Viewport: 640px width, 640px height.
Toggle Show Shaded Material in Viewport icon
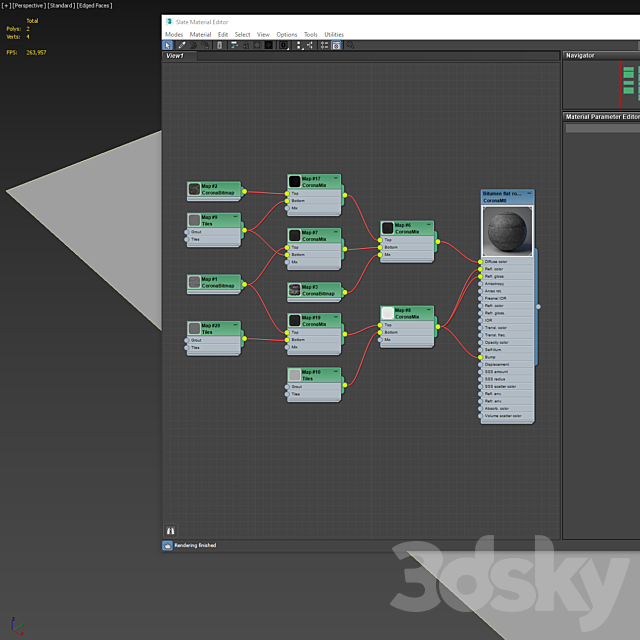click(x=257, y=45)
